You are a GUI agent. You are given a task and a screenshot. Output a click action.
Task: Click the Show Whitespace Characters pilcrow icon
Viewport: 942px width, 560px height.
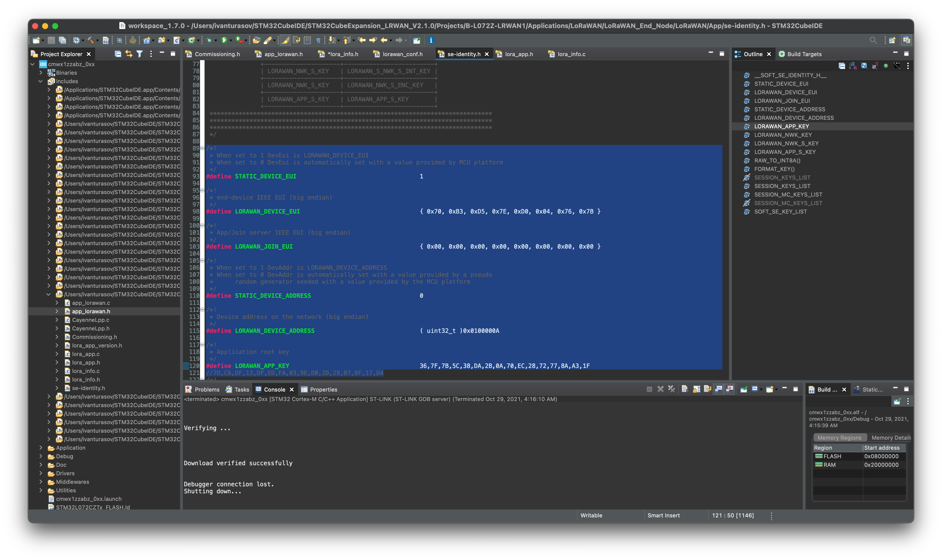coord(318,40)
